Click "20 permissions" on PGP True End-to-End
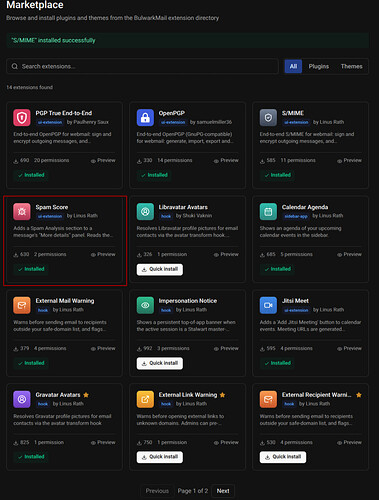 pos(51,160)
